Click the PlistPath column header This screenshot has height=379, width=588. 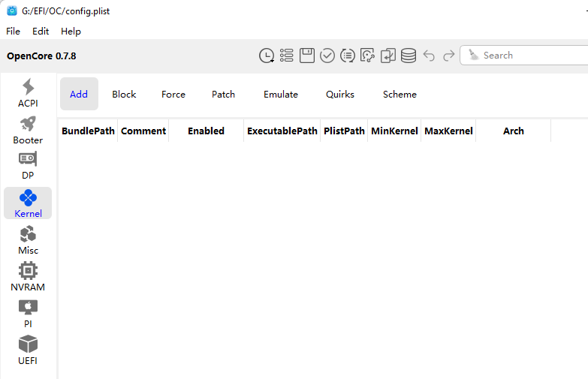point(344,131)
